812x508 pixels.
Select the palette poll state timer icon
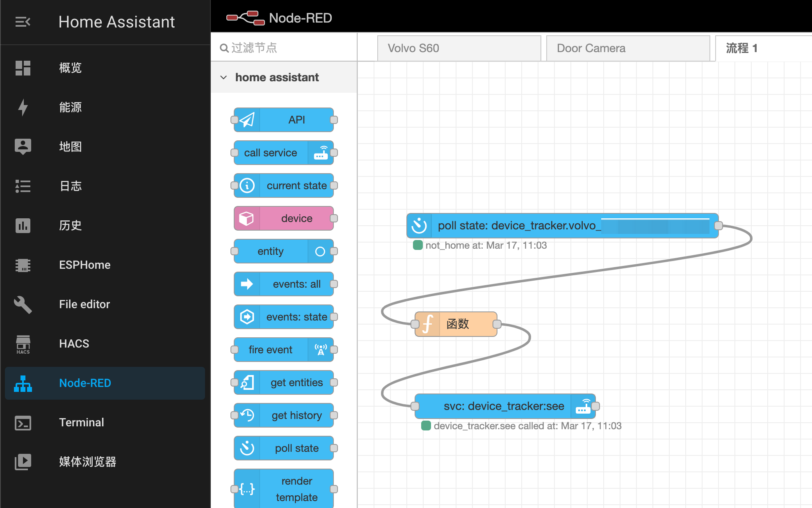(247, 448)
